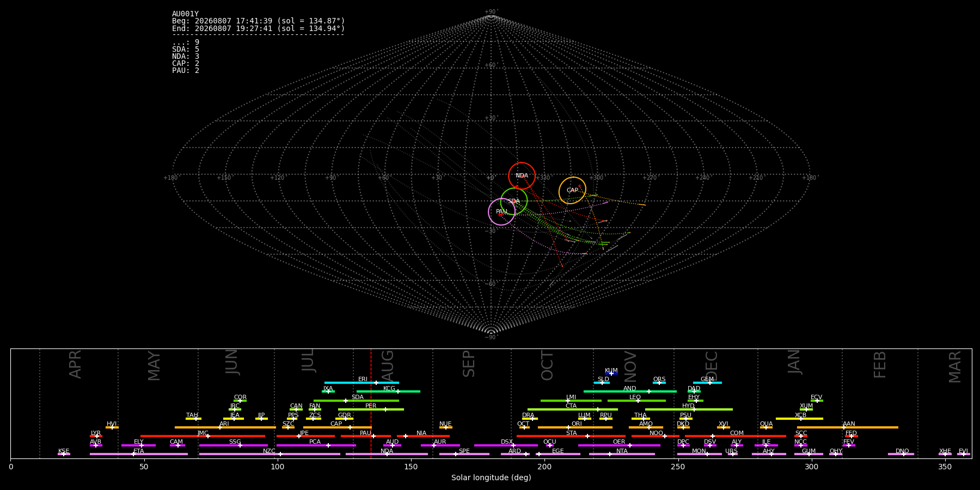The image size is (980, 490).
Task: Select the ETA shower bar
Action: pos(139,454)
